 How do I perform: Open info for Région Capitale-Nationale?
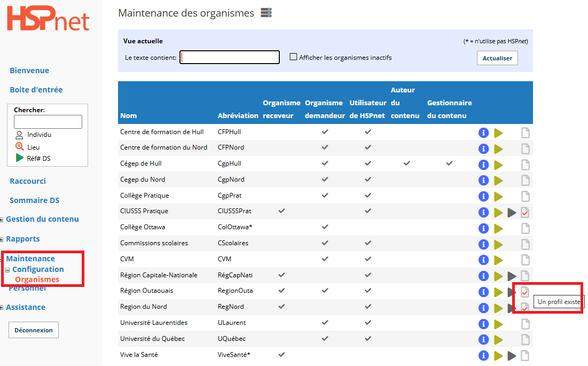point(483,276)
